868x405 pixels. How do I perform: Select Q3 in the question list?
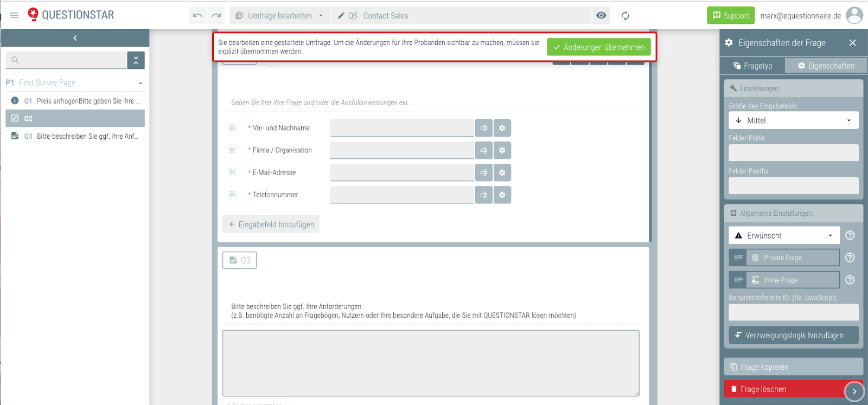coord(75,136)
